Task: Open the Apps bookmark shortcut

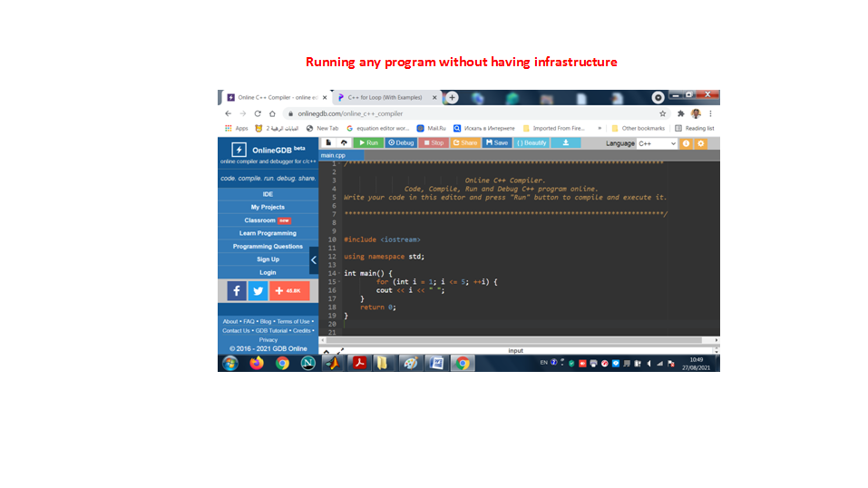Action: tap(237, 129)
